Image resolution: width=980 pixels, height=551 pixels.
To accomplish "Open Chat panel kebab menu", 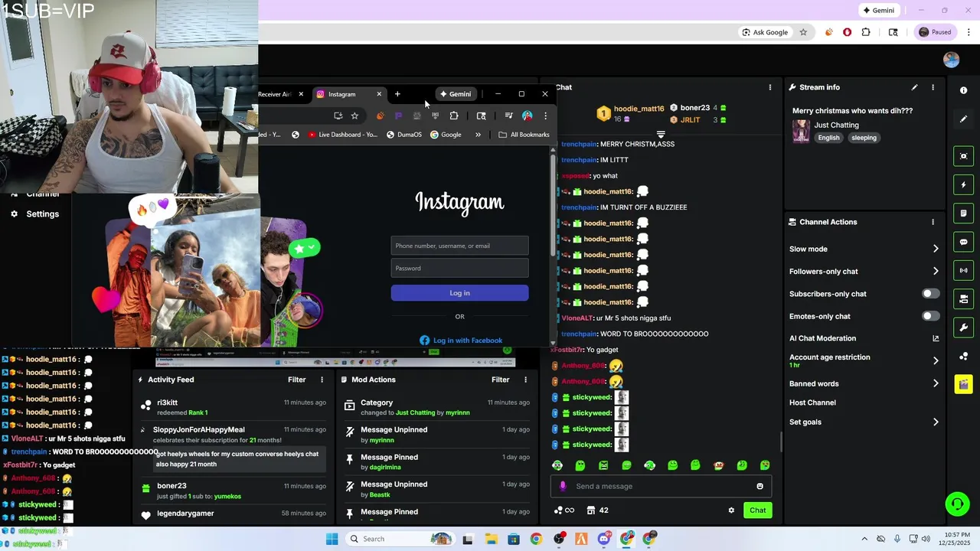I will coord(770,87).
